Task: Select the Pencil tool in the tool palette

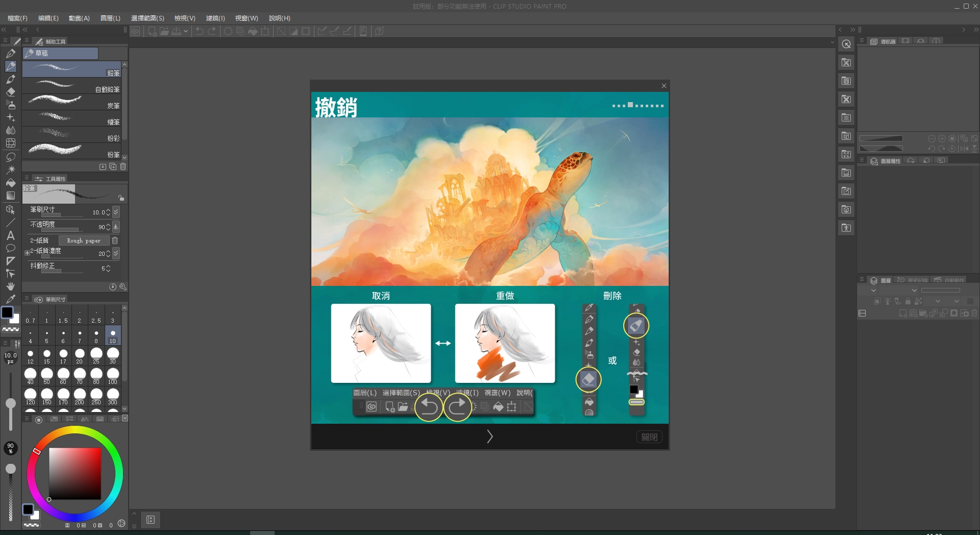Action: [10, 66]
